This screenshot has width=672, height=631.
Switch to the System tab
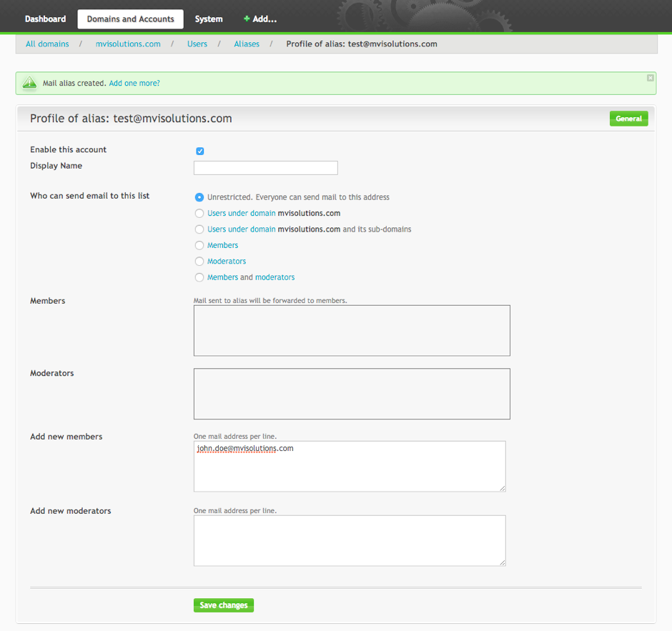click(x=209, y=19)
